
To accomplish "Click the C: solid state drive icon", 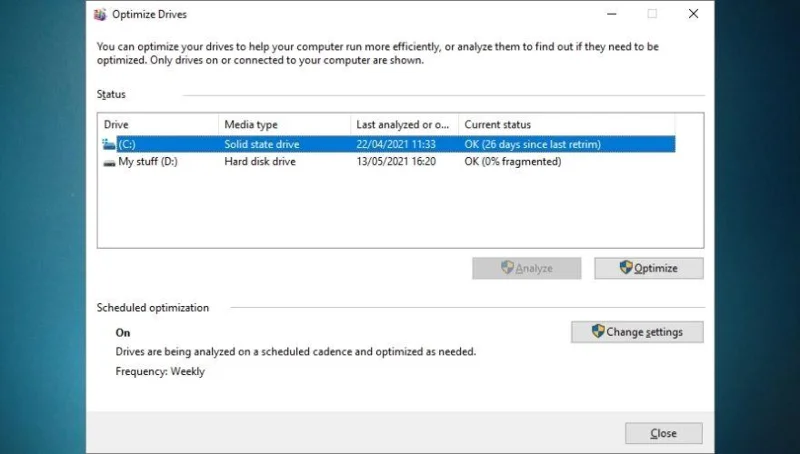I will (109, 144).
